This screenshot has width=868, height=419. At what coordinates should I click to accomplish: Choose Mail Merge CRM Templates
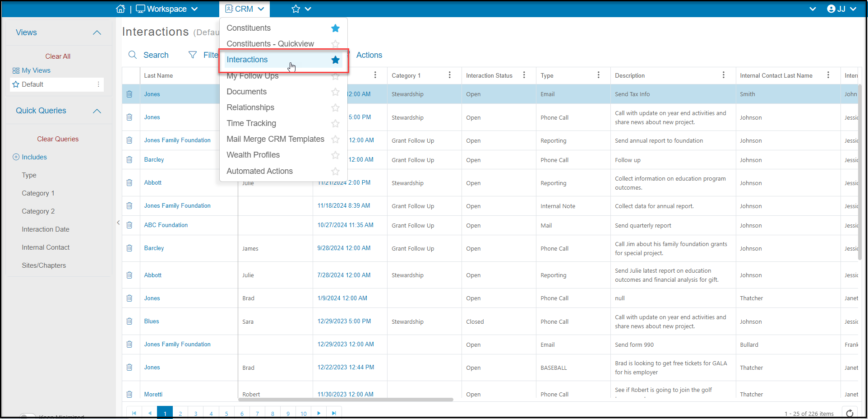(x=275, y=139)
